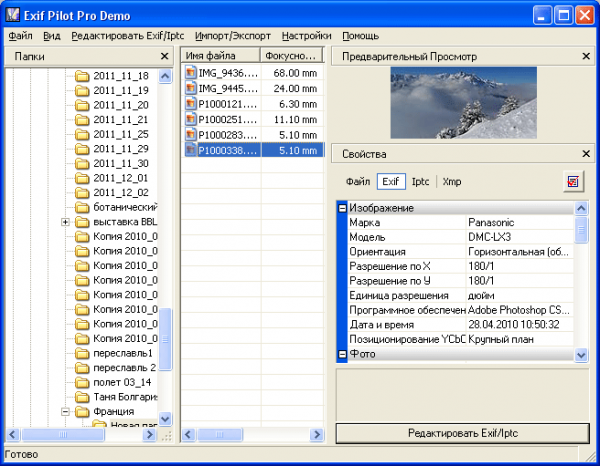Click the P1000283 file icon
This screenshot has width=600, height=466.
[x=191, y=134]
